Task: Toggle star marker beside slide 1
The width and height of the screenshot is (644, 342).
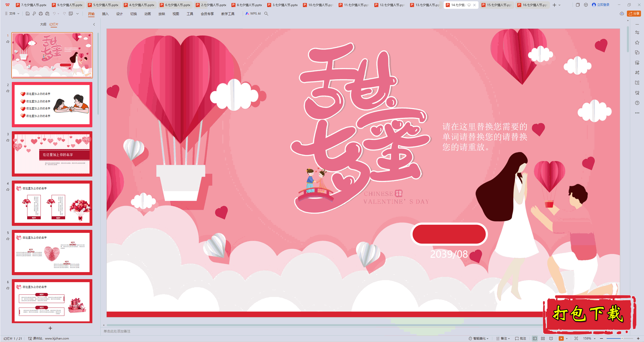Action: (8, 42)
